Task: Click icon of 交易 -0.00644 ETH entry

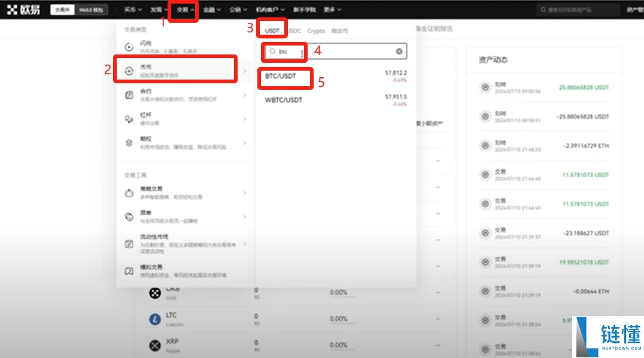Action: pyautogui.click(x=485, y=292)
